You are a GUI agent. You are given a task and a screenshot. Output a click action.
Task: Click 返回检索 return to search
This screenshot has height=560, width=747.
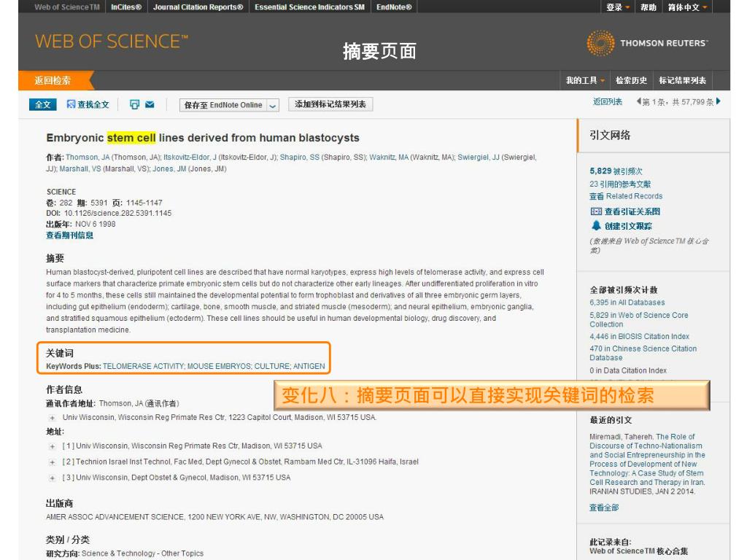point(53,80)
